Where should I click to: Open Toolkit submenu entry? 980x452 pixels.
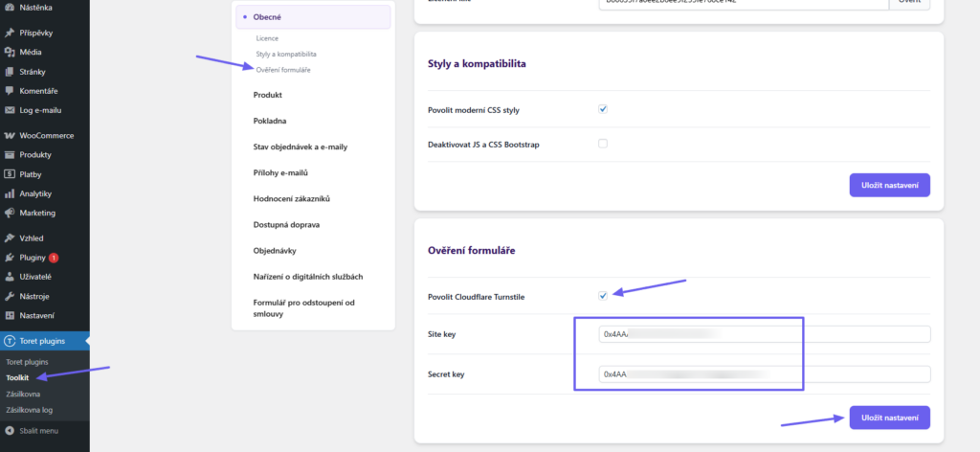point(17,377)
